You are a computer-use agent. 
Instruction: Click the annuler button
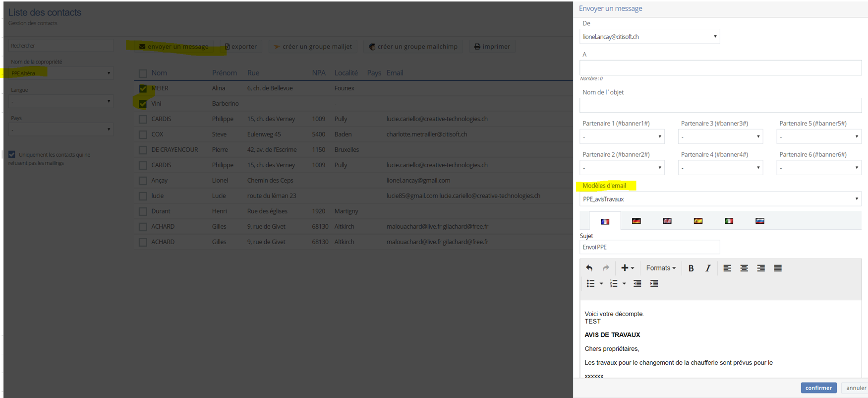[x=856, y=388]
